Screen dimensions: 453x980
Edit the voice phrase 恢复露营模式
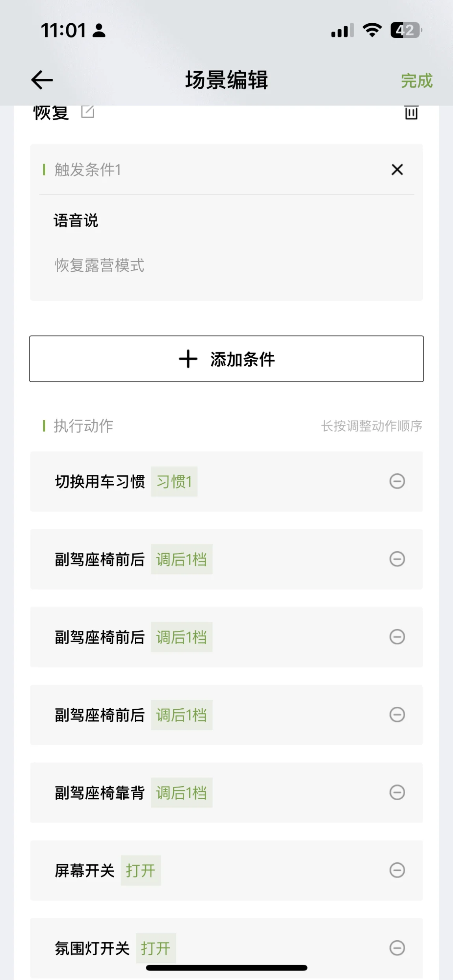pos(99,265)
